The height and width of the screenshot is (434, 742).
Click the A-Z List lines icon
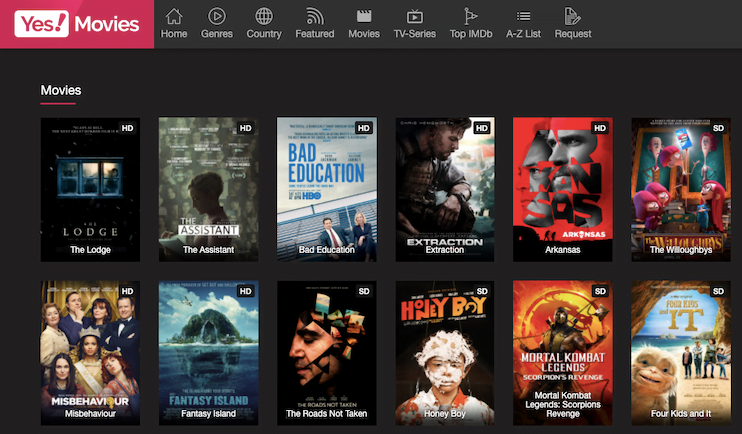point(523,17)
